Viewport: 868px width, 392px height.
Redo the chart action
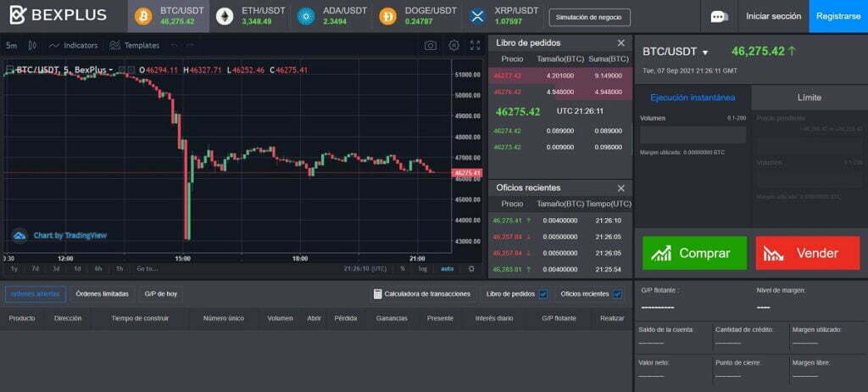(x=190, y=46)
